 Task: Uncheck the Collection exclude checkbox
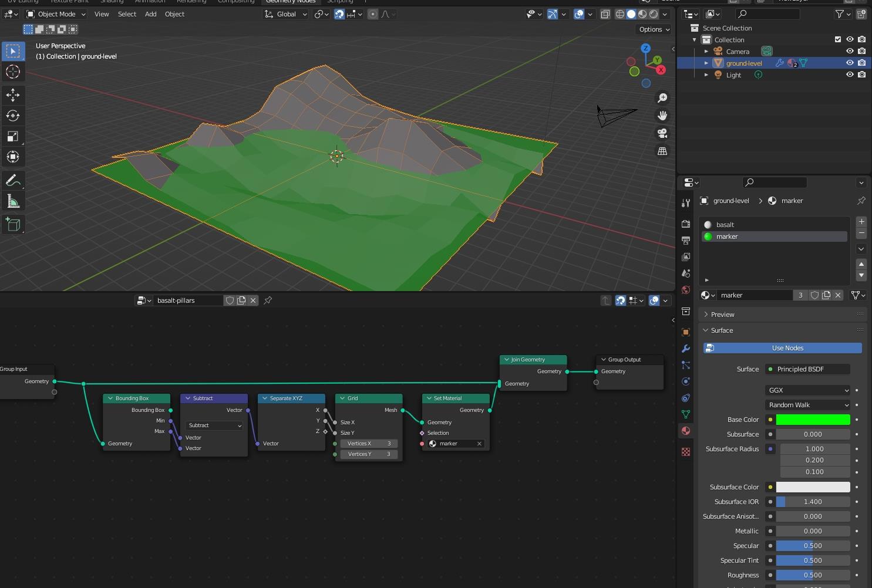[x=838, y=39]
